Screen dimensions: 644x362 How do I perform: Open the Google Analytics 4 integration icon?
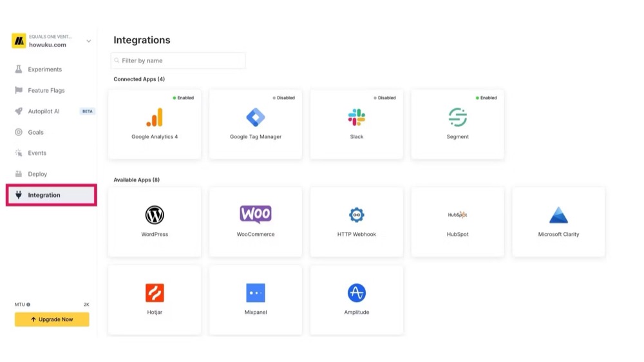[x=155, y=117]
